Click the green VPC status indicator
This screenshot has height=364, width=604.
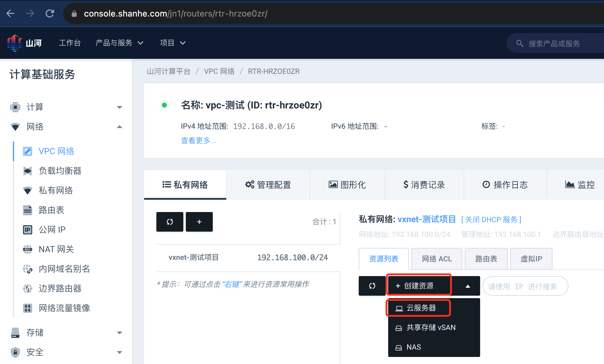(164, 105)
